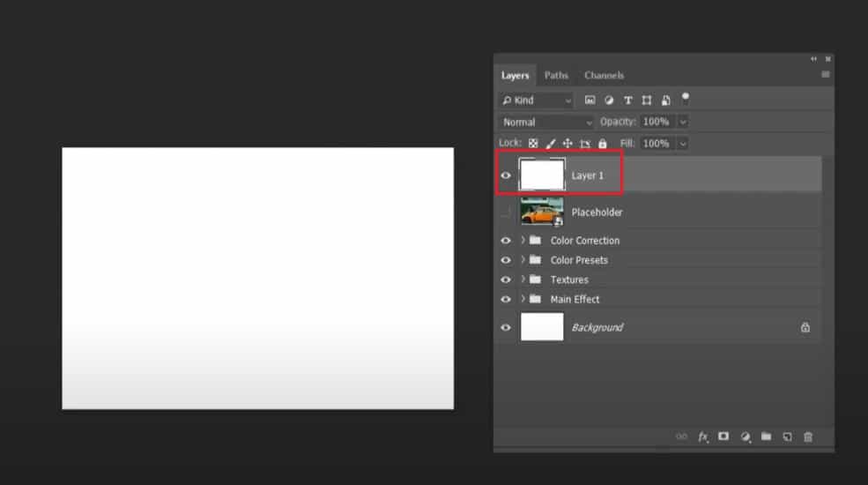The height and width of the screenshot is (485, 868).
Task: Select the Layer 1 thumbnail
Action: [542, 175]
